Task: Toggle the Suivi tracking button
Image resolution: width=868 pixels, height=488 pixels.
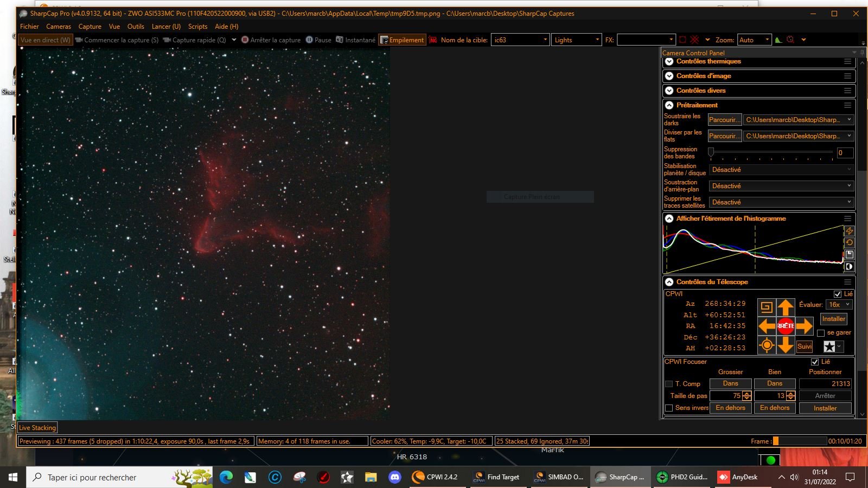Action: pos(805,346)
